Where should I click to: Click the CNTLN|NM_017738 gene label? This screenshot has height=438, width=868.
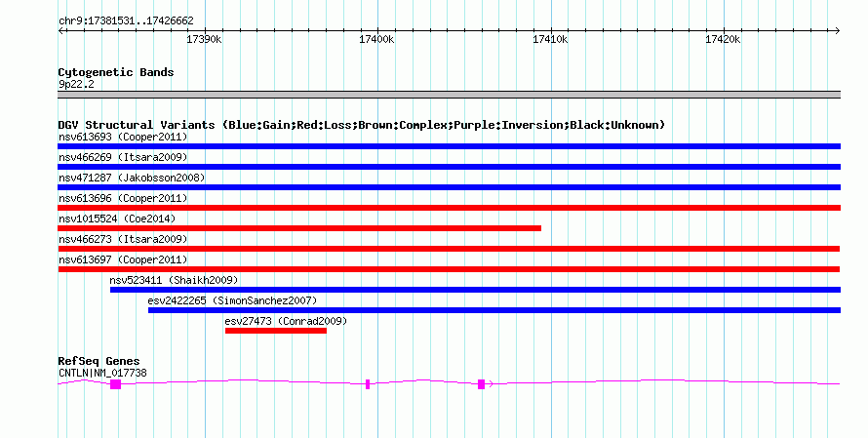(x=103, y=374)
